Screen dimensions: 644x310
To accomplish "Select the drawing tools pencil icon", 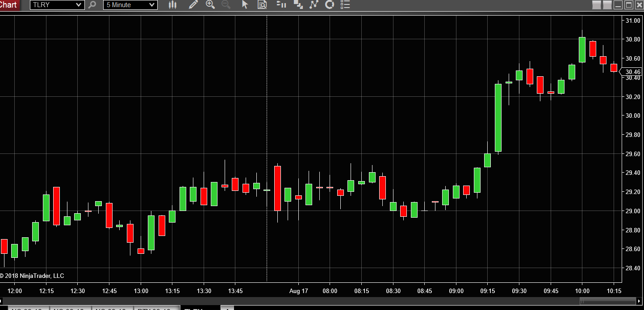I will [x=193, y=5].
